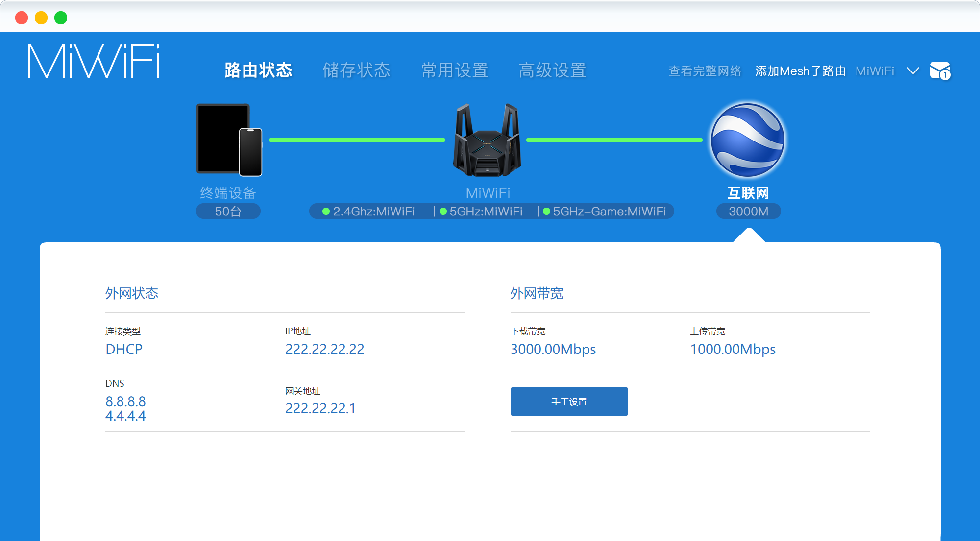
Task: Click the red window close button
Action: tap(22, 18)
